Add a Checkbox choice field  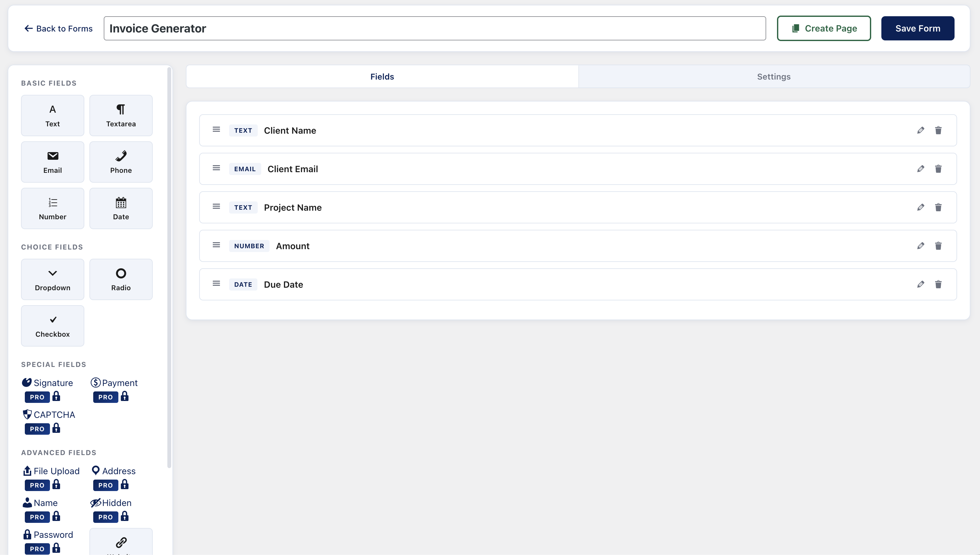pos(52,326)
